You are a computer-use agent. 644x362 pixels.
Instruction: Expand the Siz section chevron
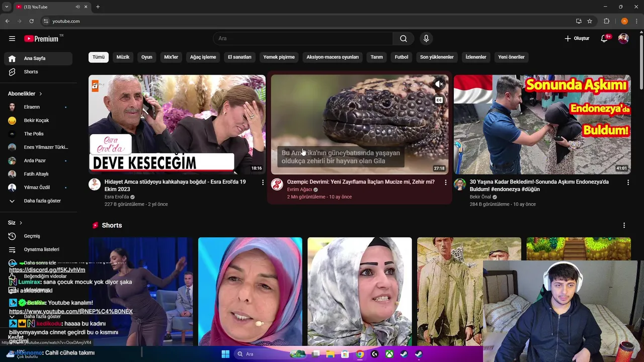pyautogui.click(x=21, y=223)
